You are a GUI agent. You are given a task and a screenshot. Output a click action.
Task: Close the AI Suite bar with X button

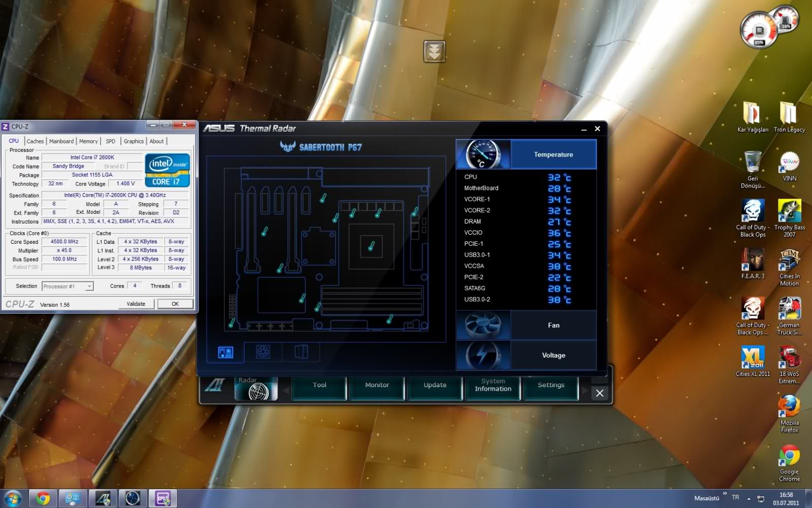coord(599,393)
